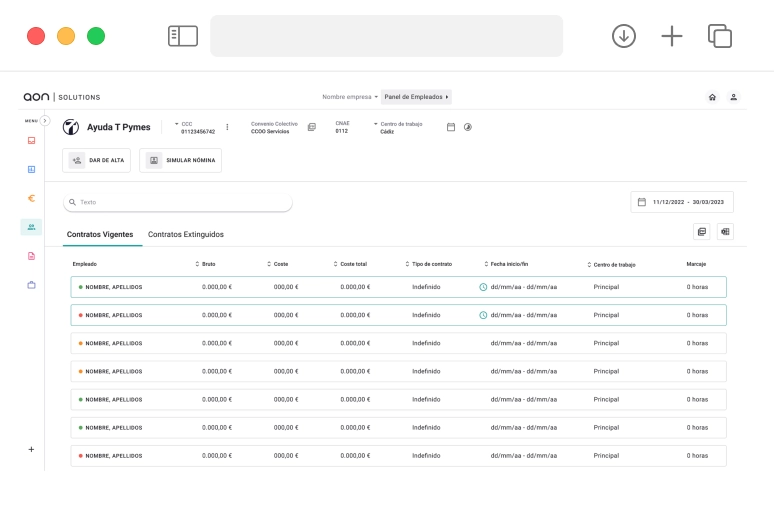Screen dimensions: 775x528
Task: Switch to Contratos Extinguidos tab
Action: (186, 234)
